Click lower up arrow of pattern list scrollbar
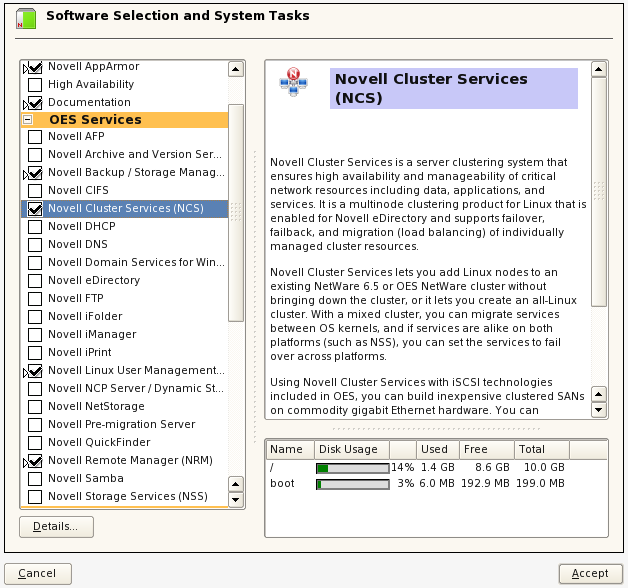The image size is (628, 588). (x=236, y=484)
